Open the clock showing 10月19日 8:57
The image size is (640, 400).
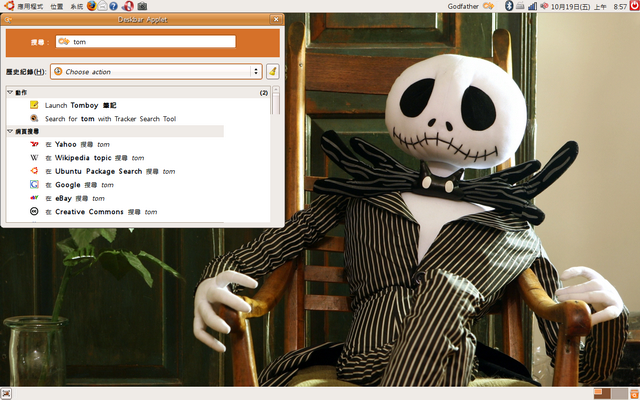pyautogui.click(x=589, y=7)
